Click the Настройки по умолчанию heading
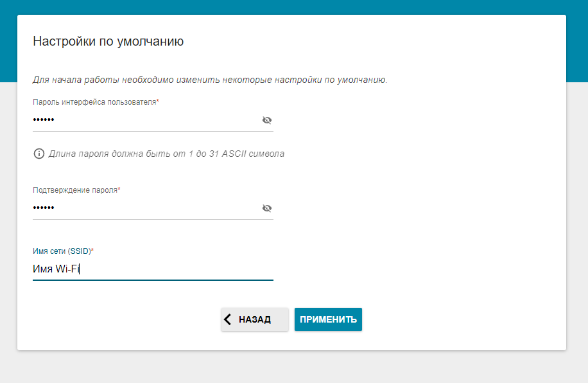 pos(108,42)
